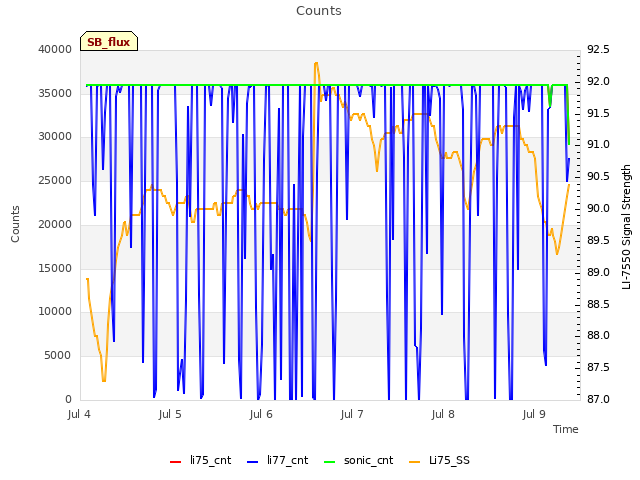
Task: Click the 92.5 right axis tick label
Action: pos(598,49)
